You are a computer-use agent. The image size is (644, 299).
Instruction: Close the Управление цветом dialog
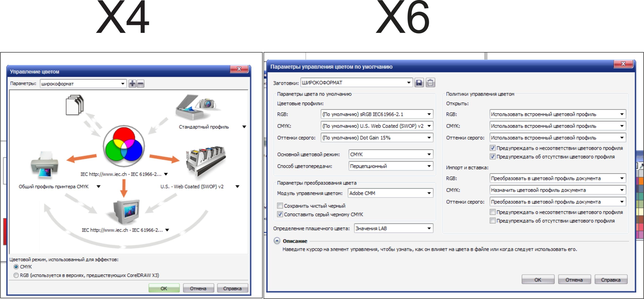click(239, 69)
